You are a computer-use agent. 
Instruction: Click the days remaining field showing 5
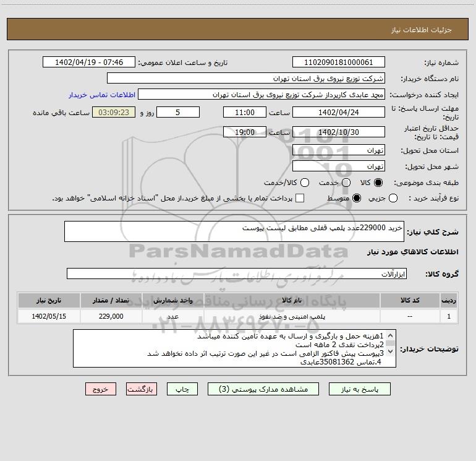point(178,112)
